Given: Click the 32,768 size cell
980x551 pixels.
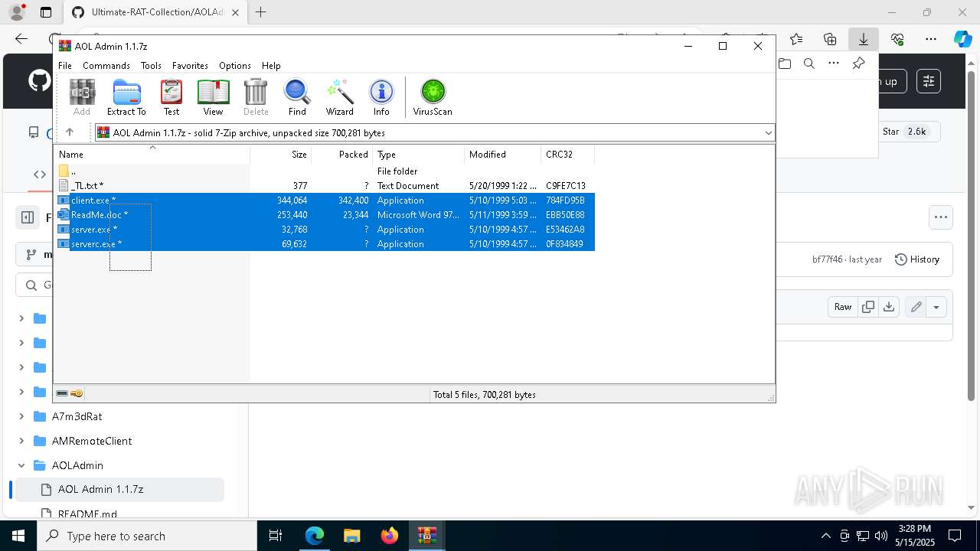Looking at the screenshot, I should tap(294, 230).
